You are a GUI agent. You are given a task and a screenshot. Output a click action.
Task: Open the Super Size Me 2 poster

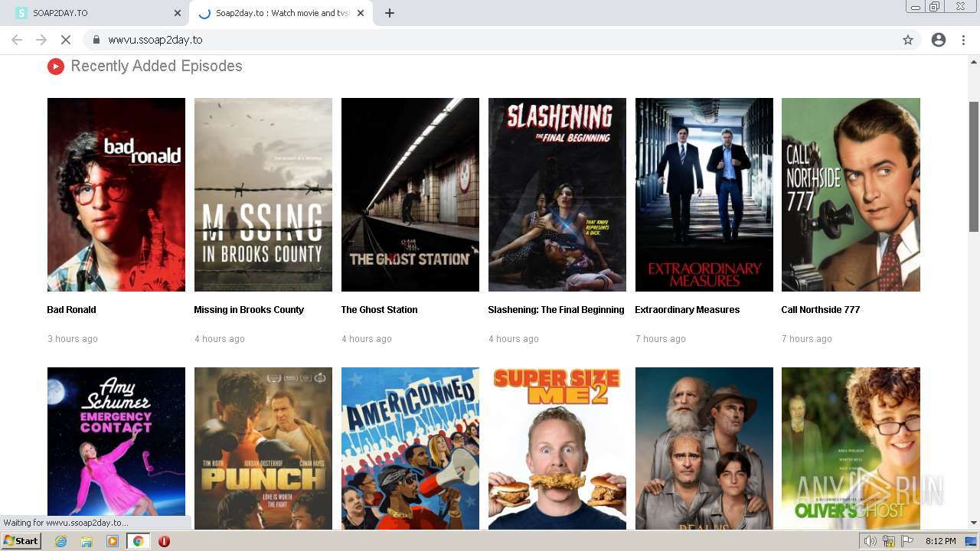[x=557, y=448]
